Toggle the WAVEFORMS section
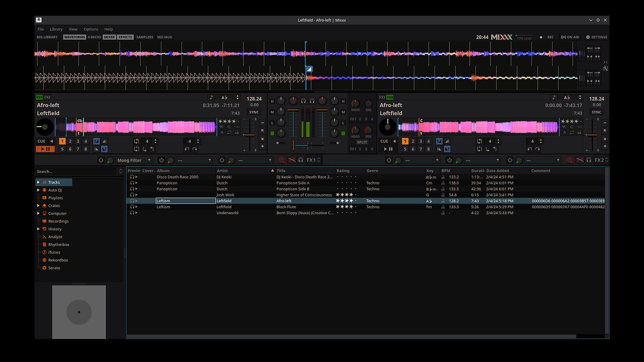 (x=74, y=37)
